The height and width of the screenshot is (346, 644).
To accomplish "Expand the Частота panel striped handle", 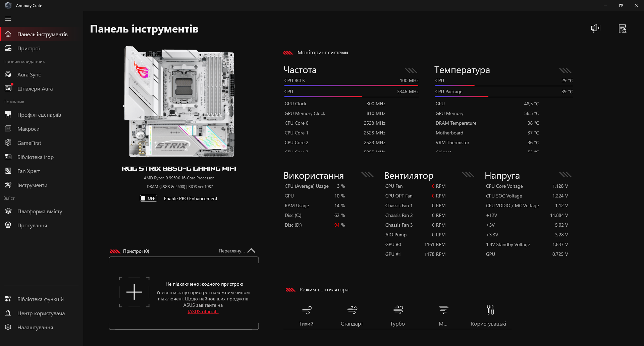I will 411,70.
